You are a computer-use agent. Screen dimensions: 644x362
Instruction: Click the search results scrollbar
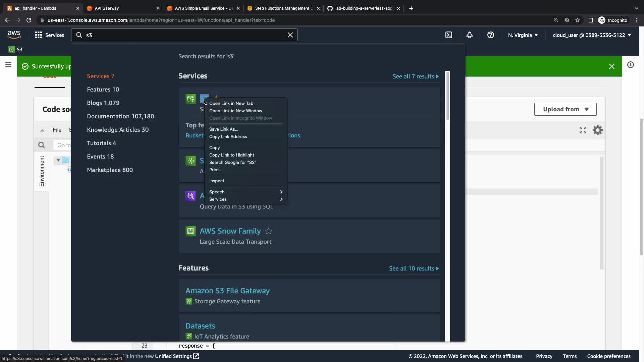click(447, 96)
